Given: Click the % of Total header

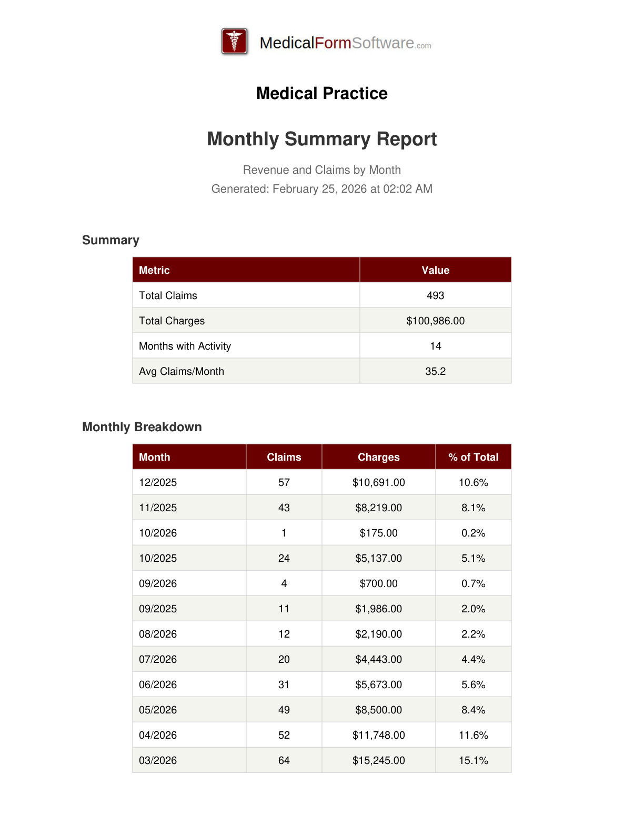Looking at the screenshot, I should pos(473,457).
